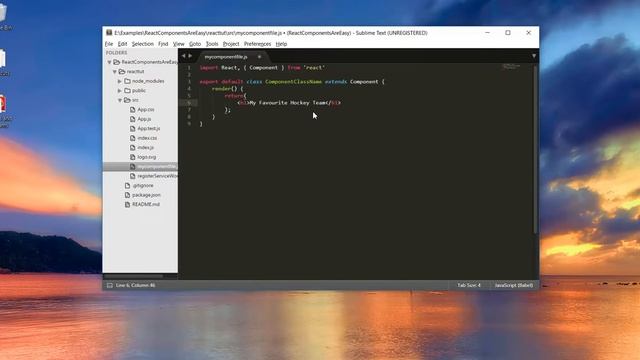Image resolution: width=640 pixels, height=360 pixels.
Task: Click the editor vertical scrollbar
Action: click(x=535, y=149)
